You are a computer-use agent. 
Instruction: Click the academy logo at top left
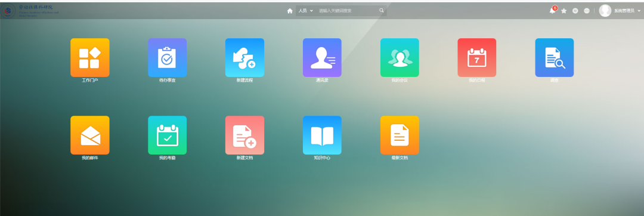30,11
